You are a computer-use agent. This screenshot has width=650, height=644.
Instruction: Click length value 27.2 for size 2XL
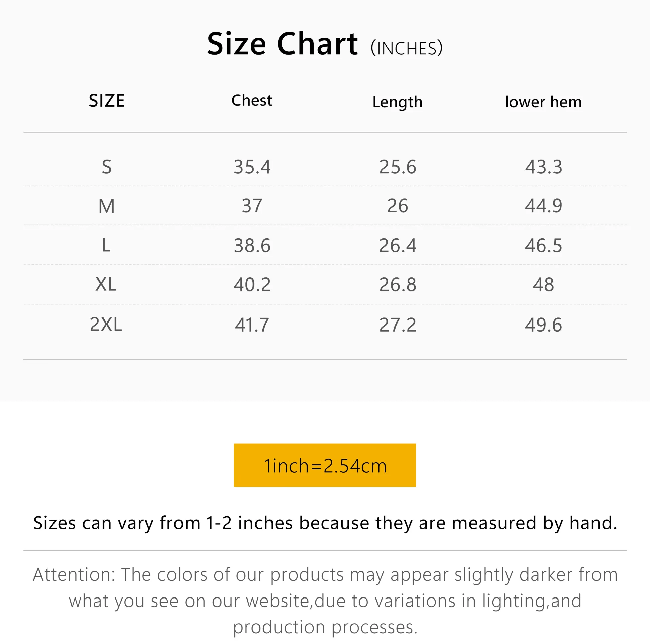pos(397,325)
